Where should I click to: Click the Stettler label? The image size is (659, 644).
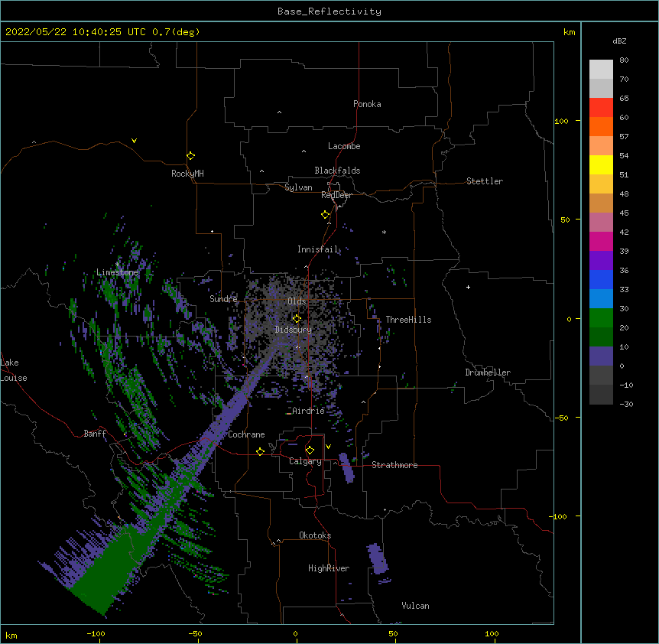click(x=485, y=181)
